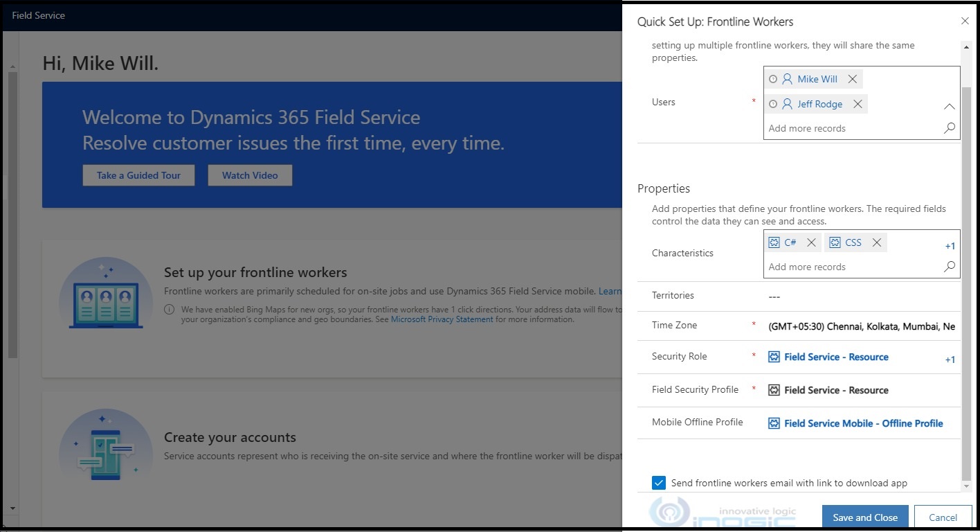Click the Field Security Profile record icon
Viewport: 980px width, 532px height.
774,390
